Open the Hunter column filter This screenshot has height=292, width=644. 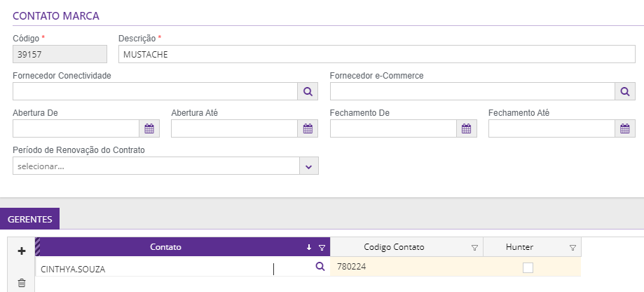click(573, 247)
